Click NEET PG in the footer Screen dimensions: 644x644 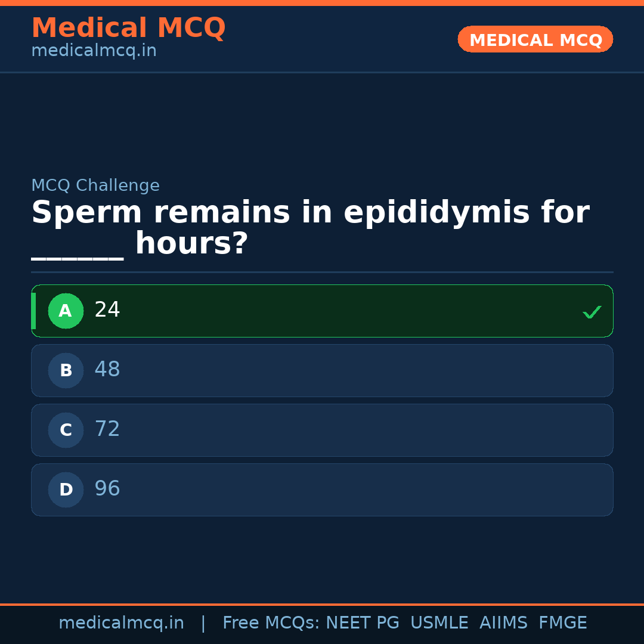[363, 623]
